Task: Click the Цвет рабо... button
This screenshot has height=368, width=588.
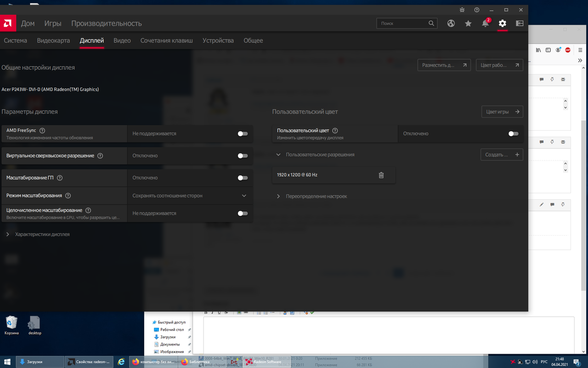Action: point(499,65)
